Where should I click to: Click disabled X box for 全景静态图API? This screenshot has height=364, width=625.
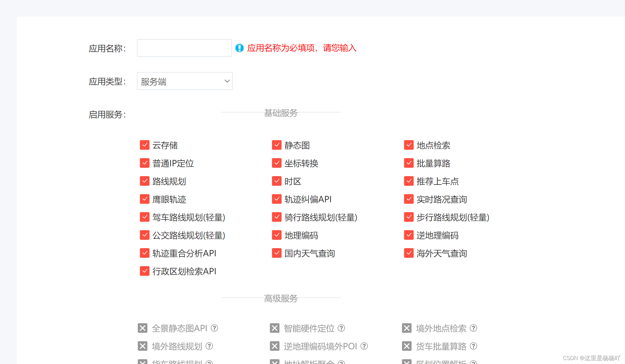click(143, 328)
